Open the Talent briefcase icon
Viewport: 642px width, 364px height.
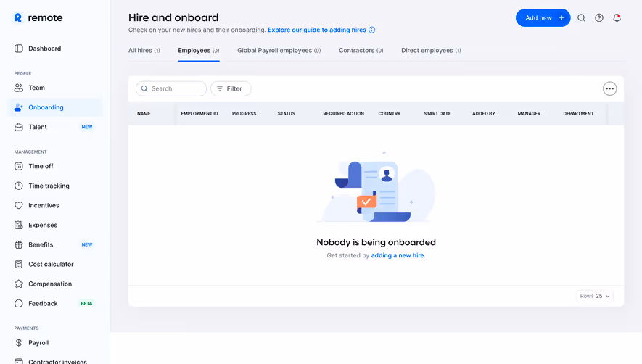(19, 127)
